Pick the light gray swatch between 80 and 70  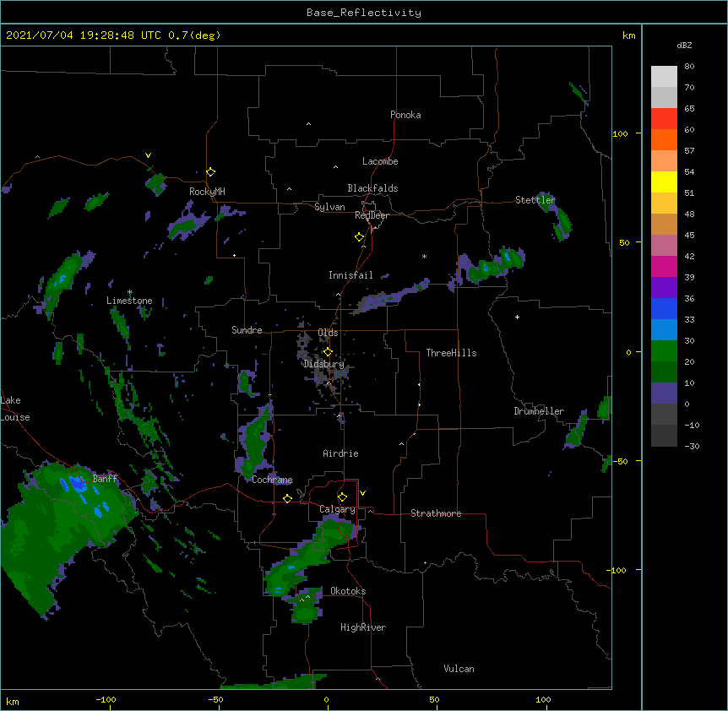(x=664, y=77)
